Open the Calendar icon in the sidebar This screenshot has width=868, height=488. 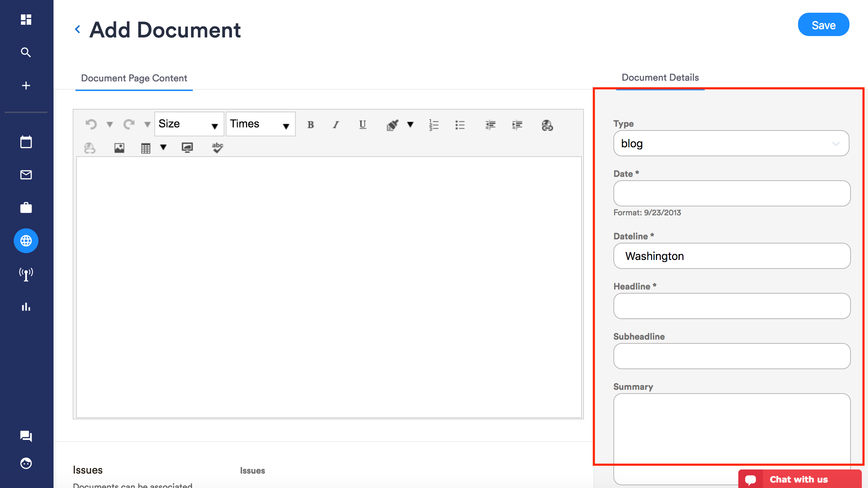pos(26,142)
